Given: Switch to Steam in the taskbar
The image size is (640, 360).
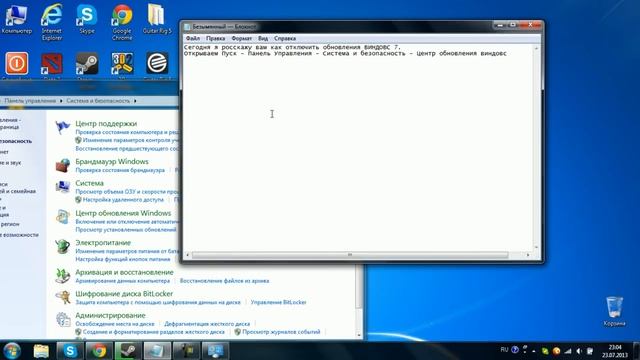Looking at the screenshot, I should pos(128,351).
